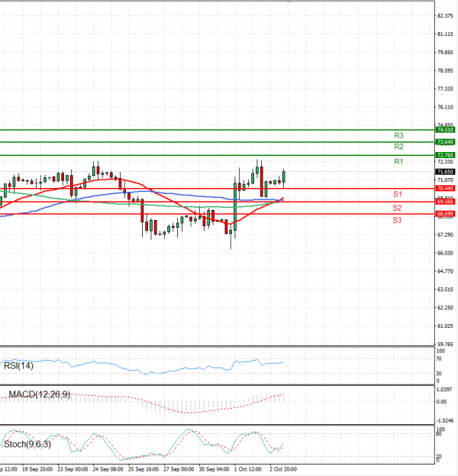Click the 30 Sep 04:00 time label
Viewport: 458px width, 476px height.
pos(214,469)
